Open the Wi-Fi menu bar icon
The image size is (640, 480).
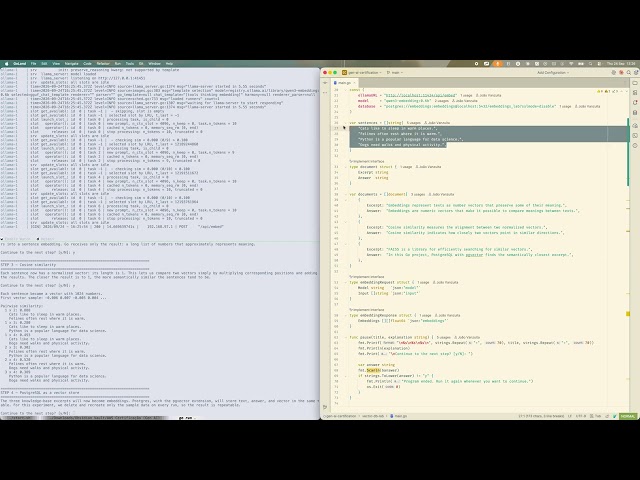pyautogui.click(x=571, y=64)
